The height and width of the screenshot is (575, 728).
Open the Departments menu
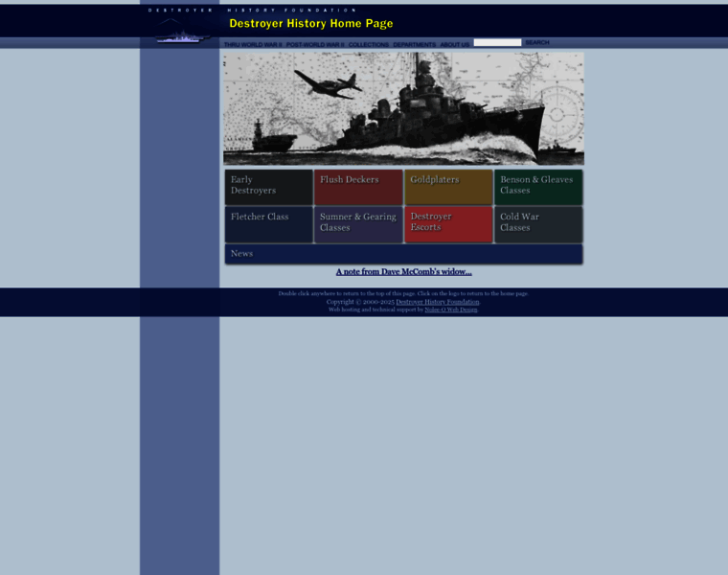pos(414,45)
